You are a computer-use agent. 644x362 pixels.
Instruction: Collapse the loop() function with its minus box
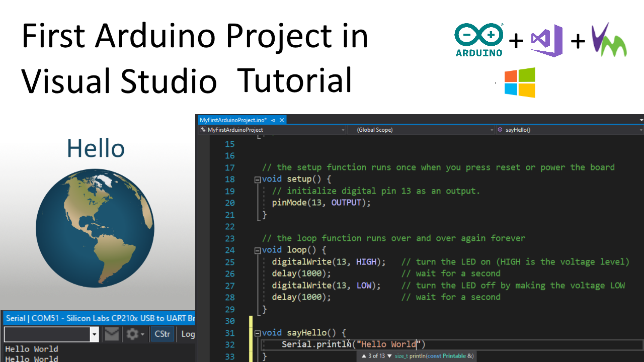pos(257,249)
